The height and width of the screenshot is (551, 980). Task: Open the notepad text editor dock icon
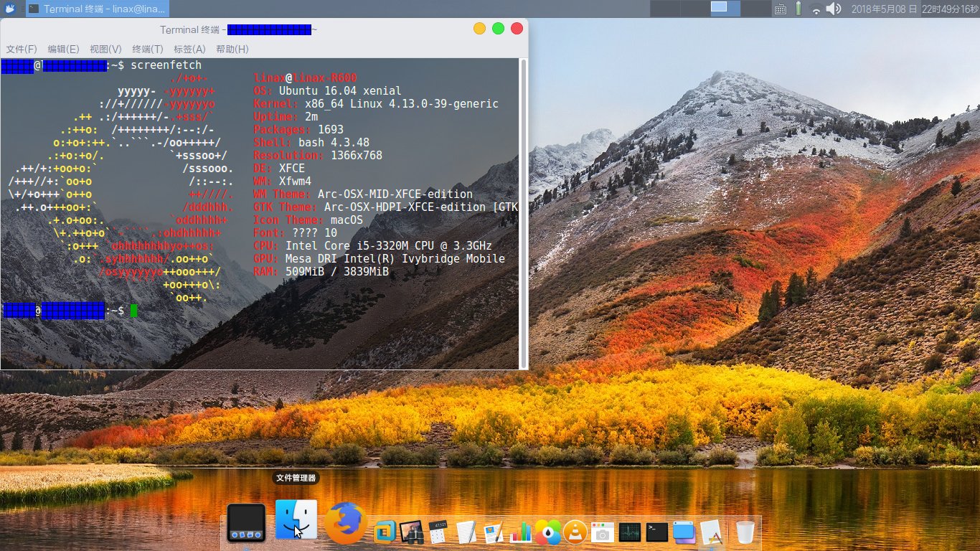pos(466,532)
